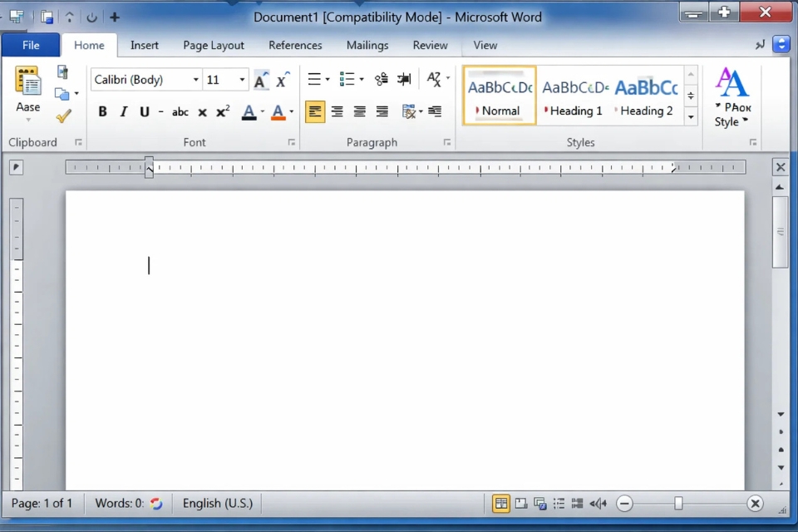Open the Font family dropdown
This screenshot has height=532, width=798.
click(x=195, y=79)
